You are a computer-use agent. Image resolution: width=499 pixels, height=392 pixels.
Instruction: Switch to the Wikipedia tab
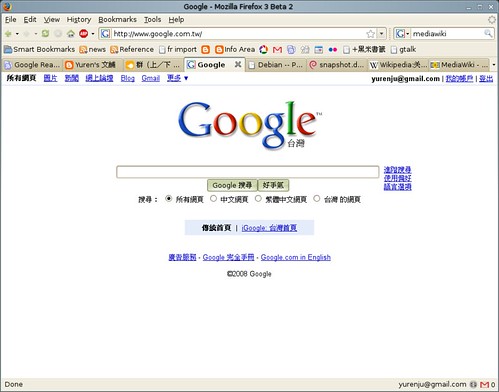click(398, 65)
